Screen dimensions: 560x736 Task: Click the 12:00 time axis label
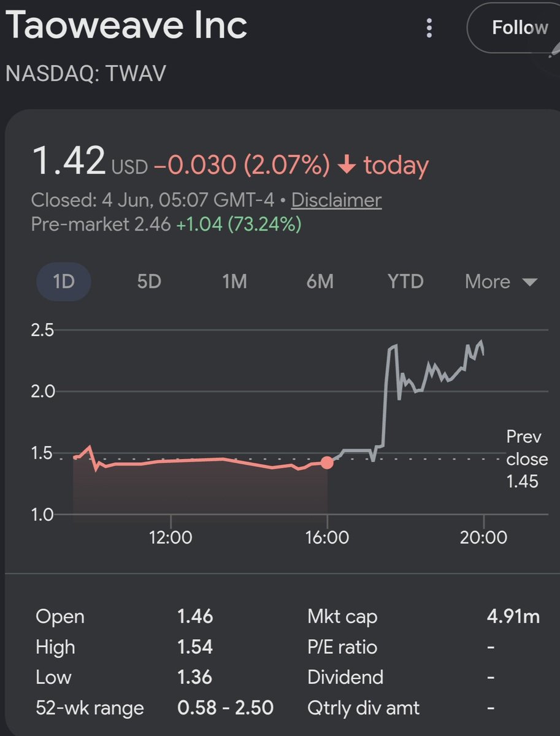click(x=170, y=538)
